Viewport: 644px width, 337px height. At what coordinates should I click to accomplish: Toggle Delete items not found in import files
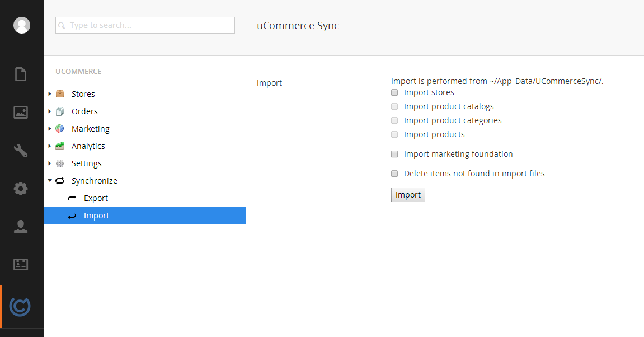[x=394, y=174]
